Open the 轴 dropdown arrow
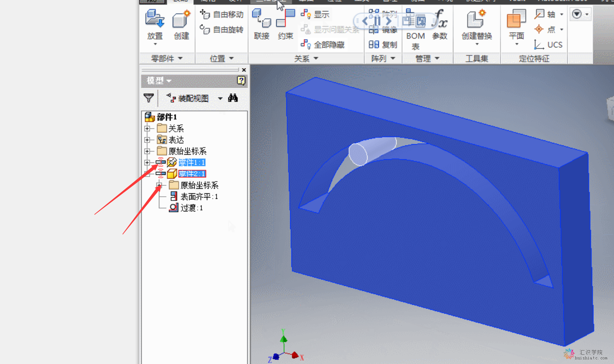The image size is (614, 364). (x=562, y=14)
